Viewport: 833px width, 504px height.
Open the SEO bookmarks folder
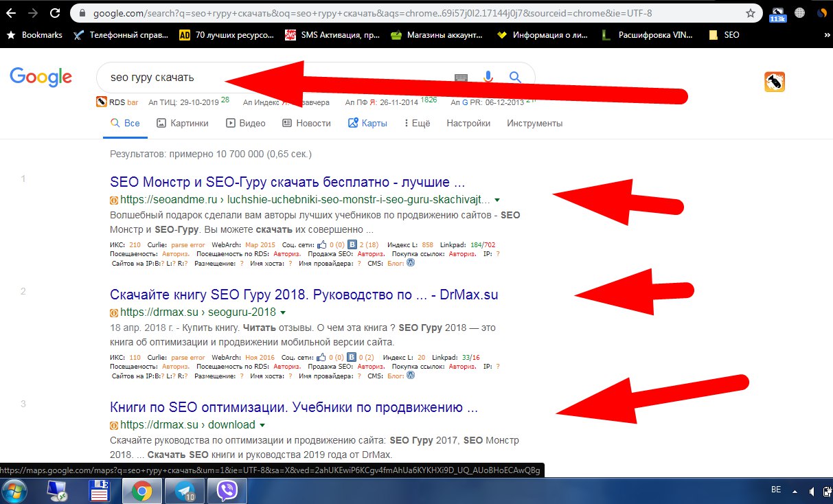724,34
